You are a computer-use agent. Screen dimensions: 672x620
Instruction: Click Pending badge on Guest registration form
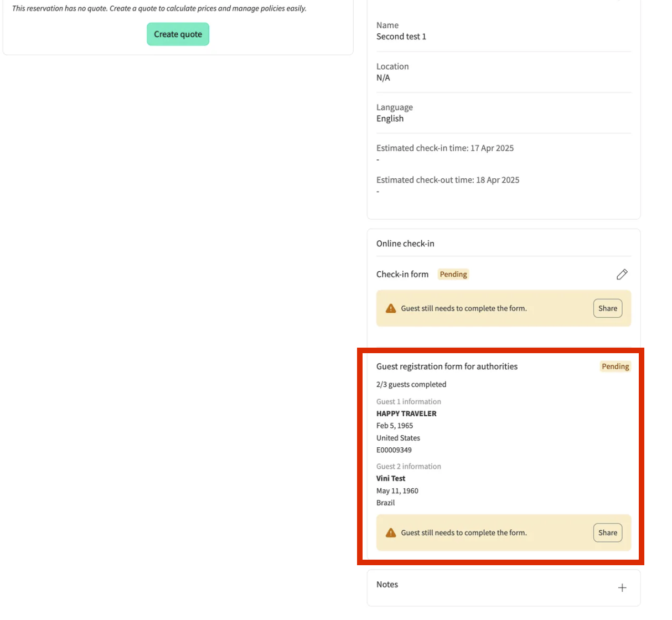point(615,366)
